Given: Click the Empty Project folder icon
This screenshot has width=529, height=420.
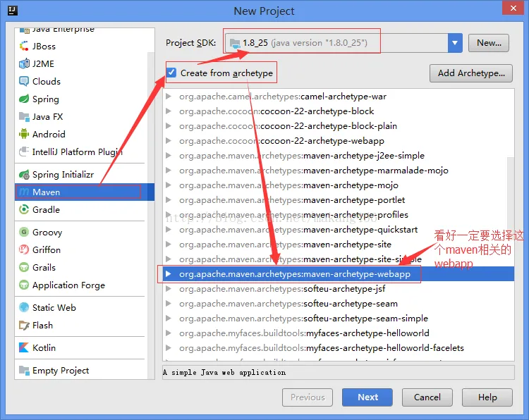Looking at the screenshot, I should (24, 370).
